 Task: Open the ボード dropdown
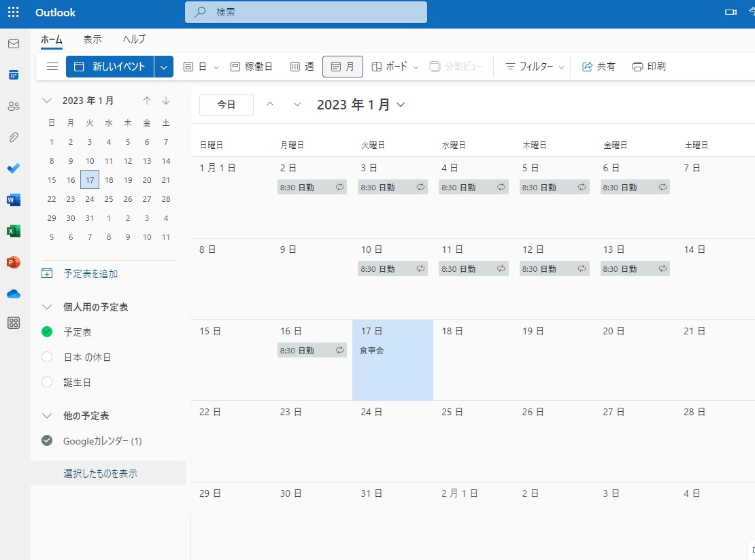point(416,67)
